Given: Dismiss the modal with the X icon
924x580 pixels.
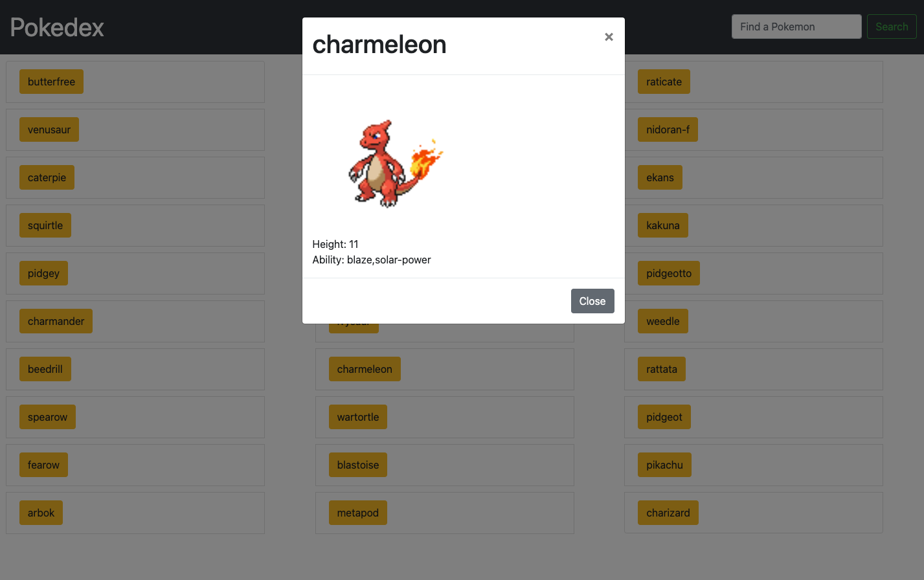Looking at the screenshot, I should [x=608, y=37].
